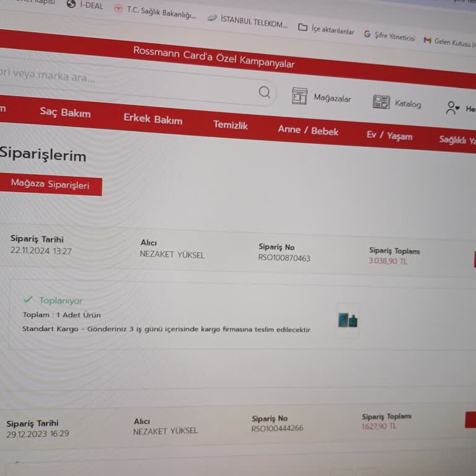
Task: Open Şifre Yöneticisi Google bookmark
Action: click(389, 36)
